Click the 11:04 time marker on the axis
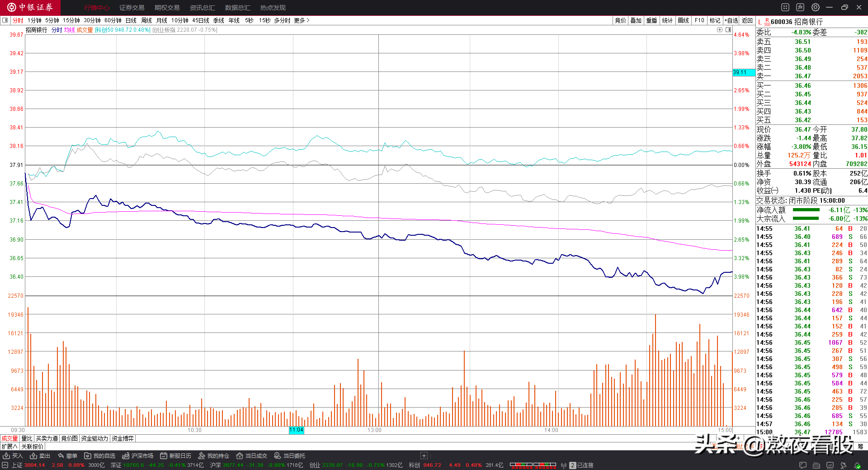 click(297, 430)
